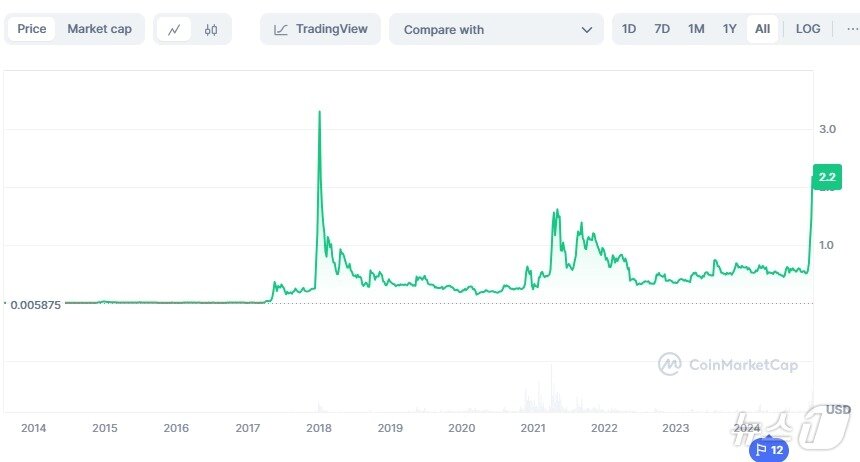Screen dimensions: 860x462
Task: Choose the 1M time range
Action: point(696,29)
